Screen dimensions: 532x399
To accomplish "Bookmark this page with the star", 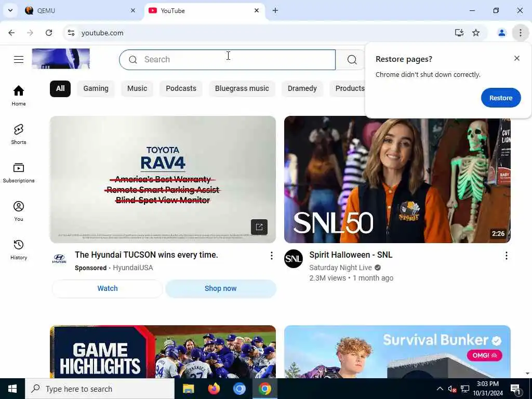I will pos(476,33).
